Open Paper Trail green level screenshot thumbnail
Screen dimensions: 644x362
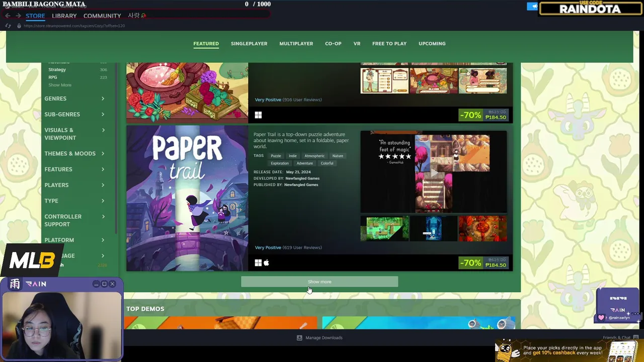click(x=384, y=229)
